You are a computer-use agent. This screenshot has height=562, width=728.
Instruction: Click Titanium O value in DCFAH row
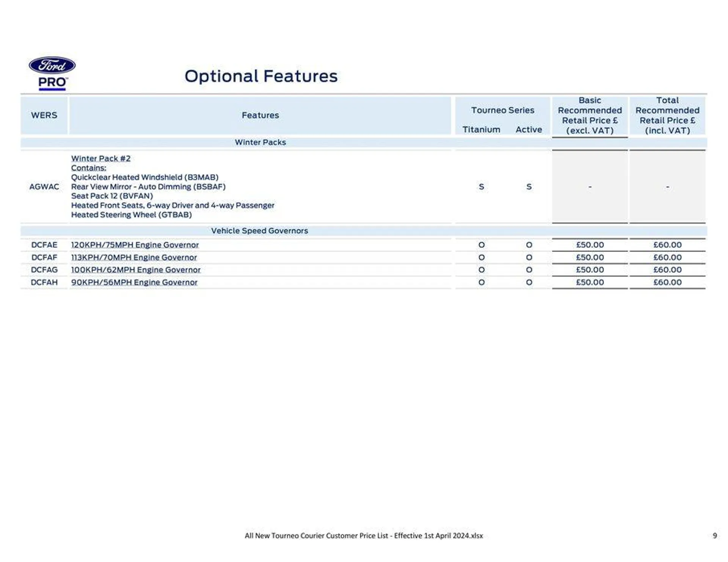481,282
